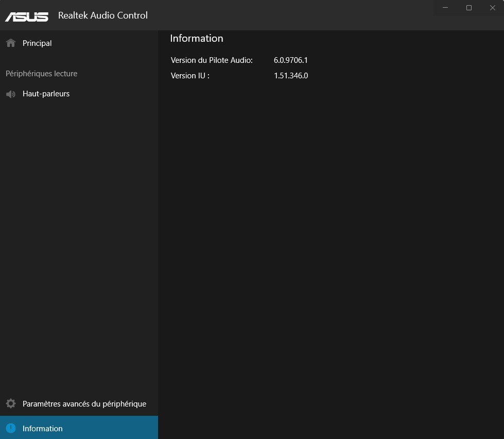Viewport: 504px width, 439px height.
Task: Click the home icon beside Principal
Action: point(10,43)
